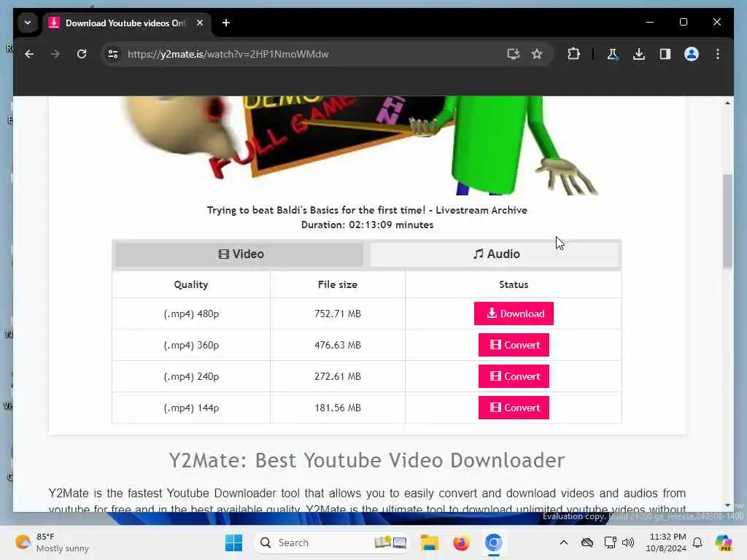Click the (.mp4) 144p quality cell
747x560 pixels.
tap(191, 408)
